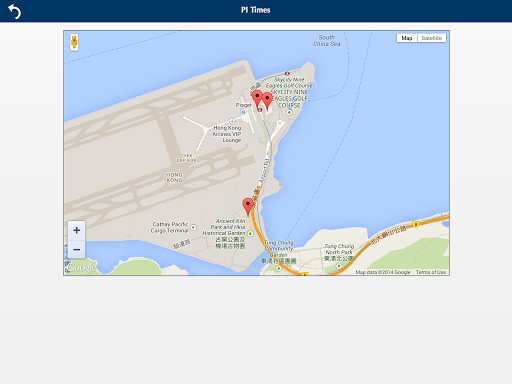Select the Cathay Pacific Cargo Terminal marker

193,227
